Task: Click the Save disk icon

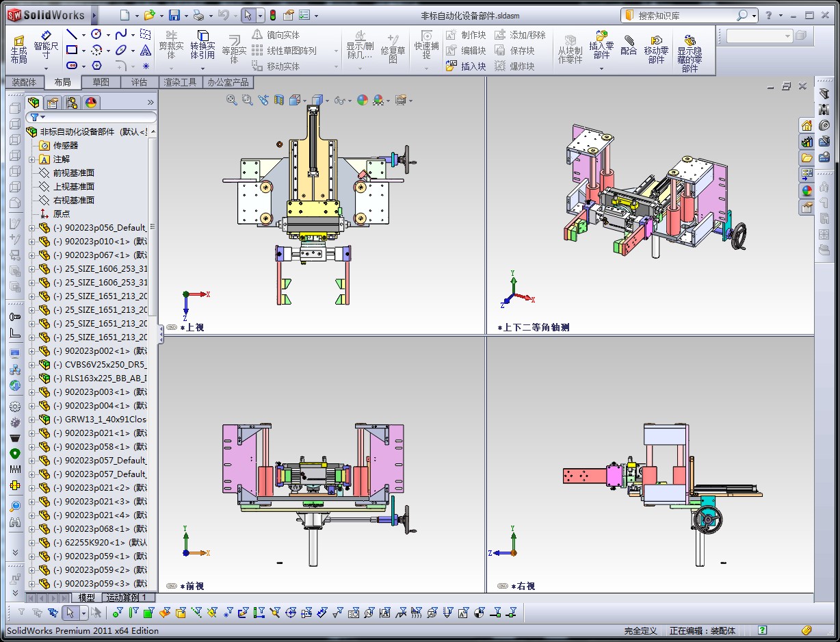Action: pyautogui.click(x=174, y=15)
